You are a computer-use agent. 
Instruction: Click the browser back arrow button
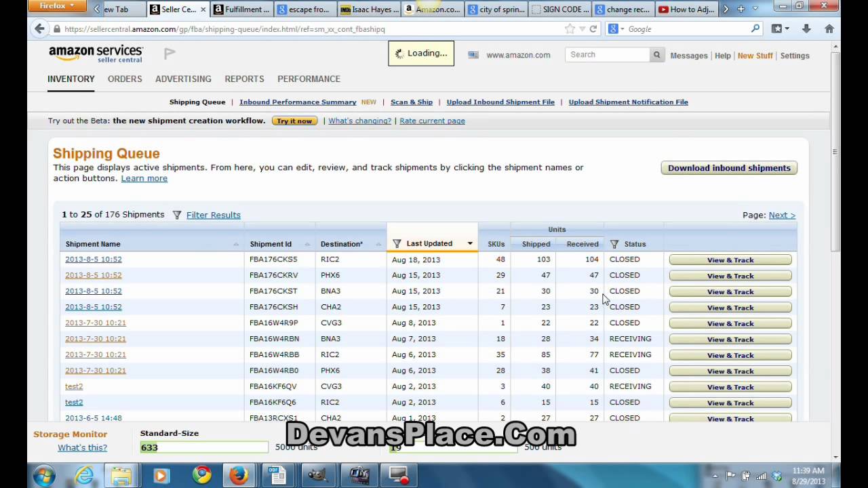coord(39,28)
